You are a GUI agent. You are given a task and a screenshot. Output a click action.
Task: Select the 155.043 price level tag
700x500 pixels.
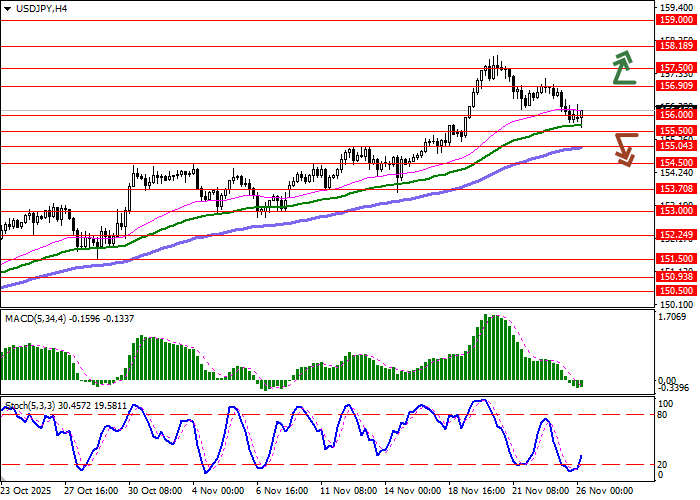(676, 146)
